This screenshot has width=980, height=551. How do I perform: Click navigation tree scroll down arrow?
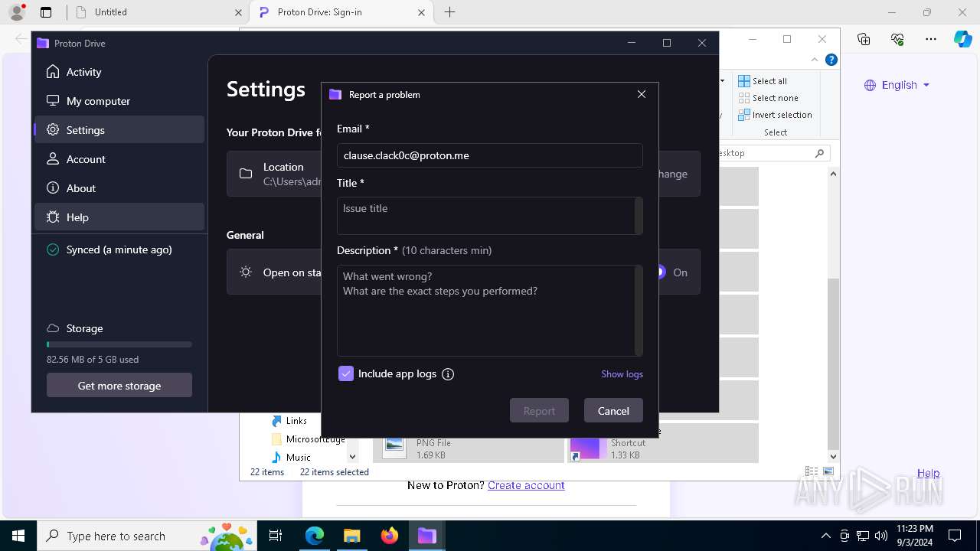[352, 456]
